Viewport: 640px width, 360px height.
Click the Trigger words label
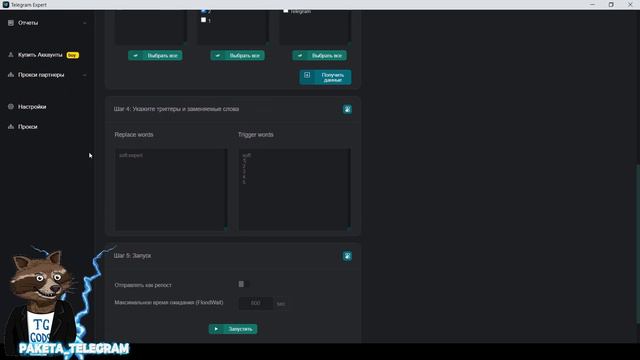[256, 135]
